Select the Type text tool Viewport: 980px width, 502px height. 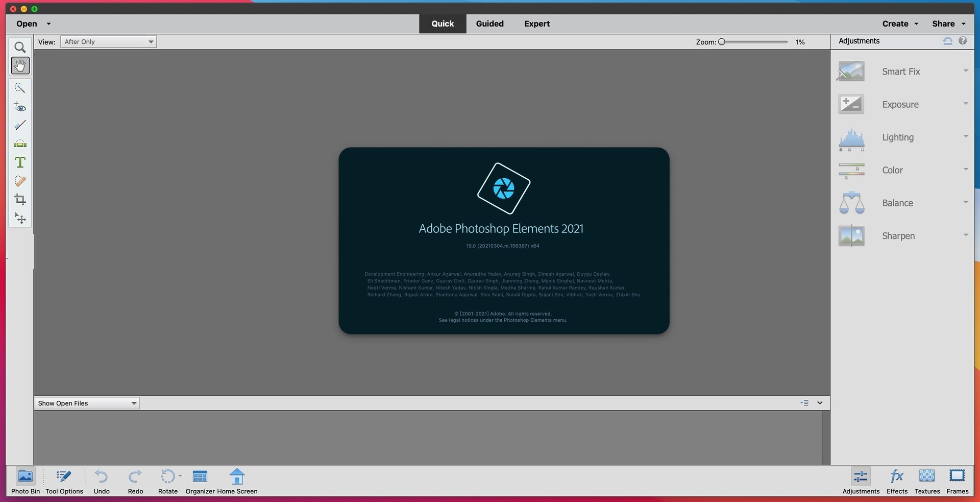click(x=20, y=162)
